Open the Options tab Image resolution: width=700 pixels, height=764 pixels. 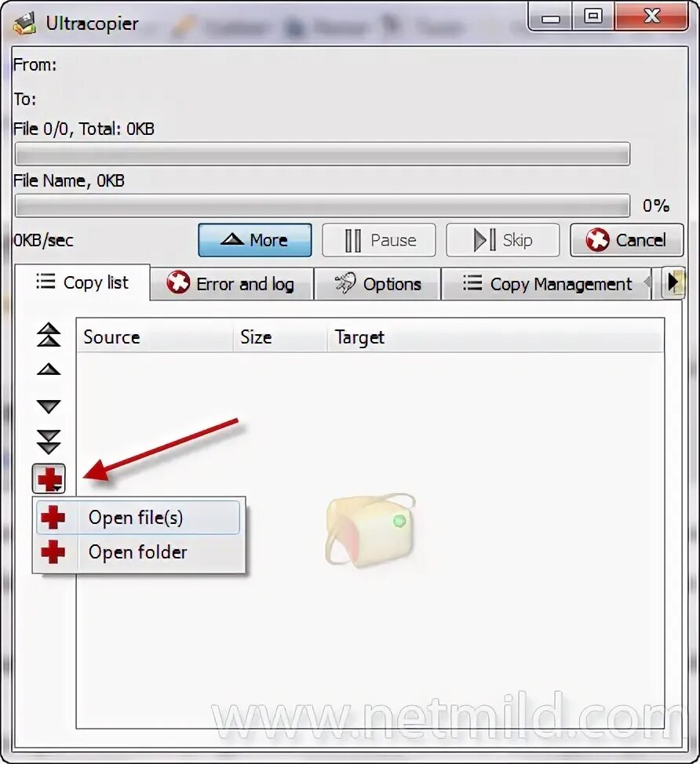[x=377, y=284]
